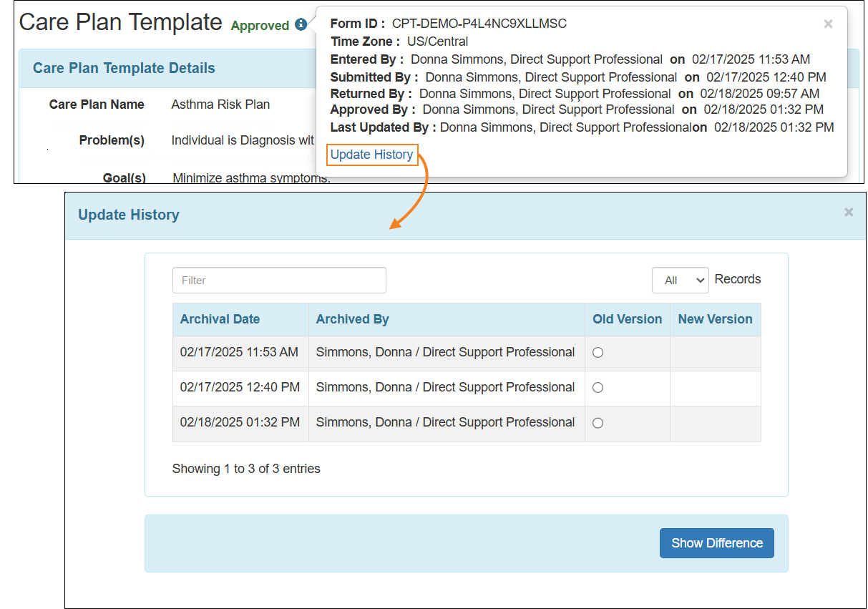
Task: Click the US/Central time zone value
Action: click(x=438, y=42)
